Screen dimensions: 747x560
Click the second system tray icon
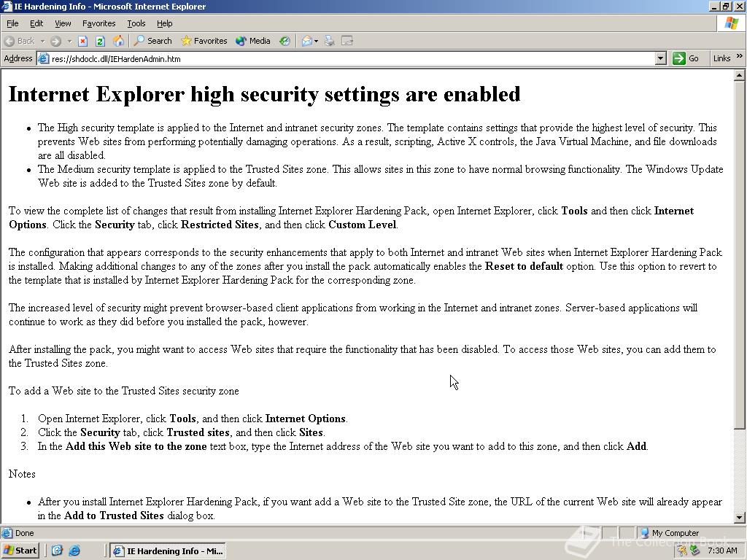(694, 551)
